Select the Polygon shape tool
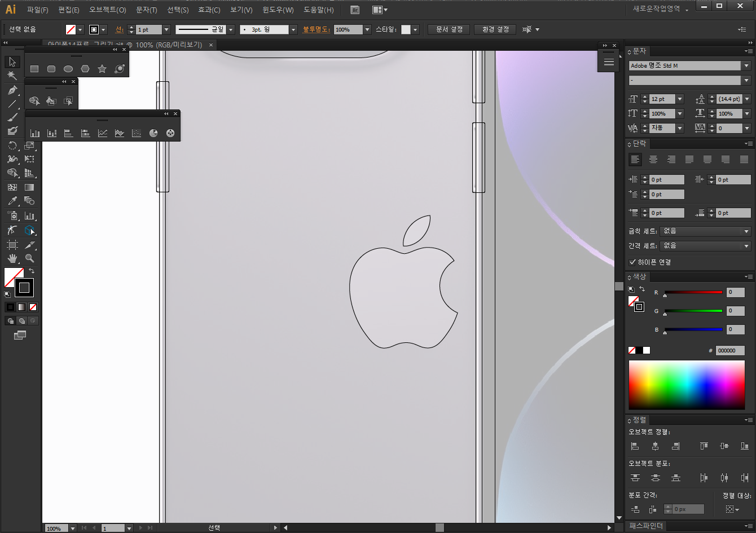756x533 pixels. 85,69
